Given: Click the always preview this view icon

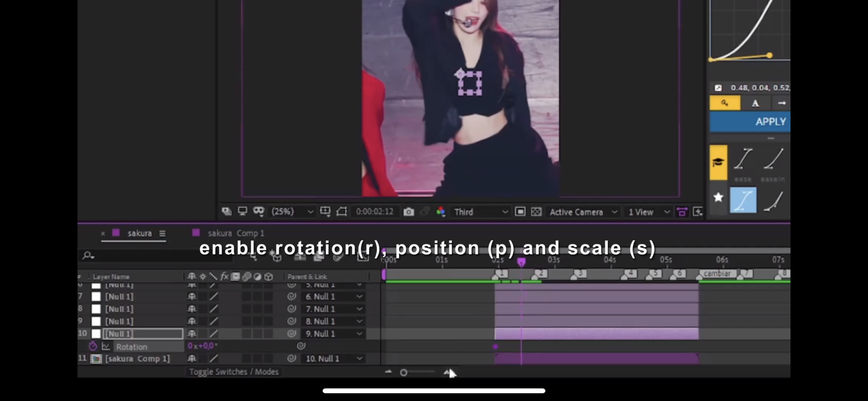Looking at the screenshot, I should click(226, 211).
